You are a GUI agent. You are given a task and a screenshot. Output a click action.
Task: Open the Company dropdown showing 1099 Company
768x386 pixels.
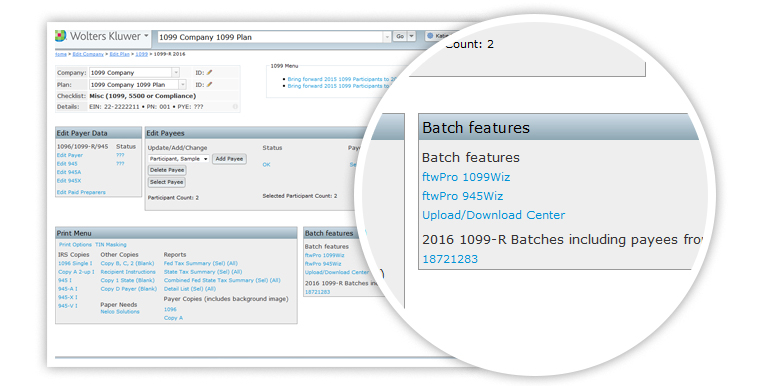coord(134,72)
